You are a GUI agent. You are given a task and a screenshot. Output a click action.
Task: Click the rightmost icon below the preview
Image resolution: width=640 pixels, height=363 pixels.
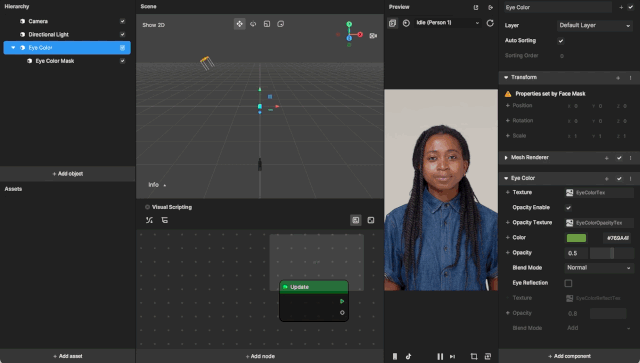click(x=488, y=356)
